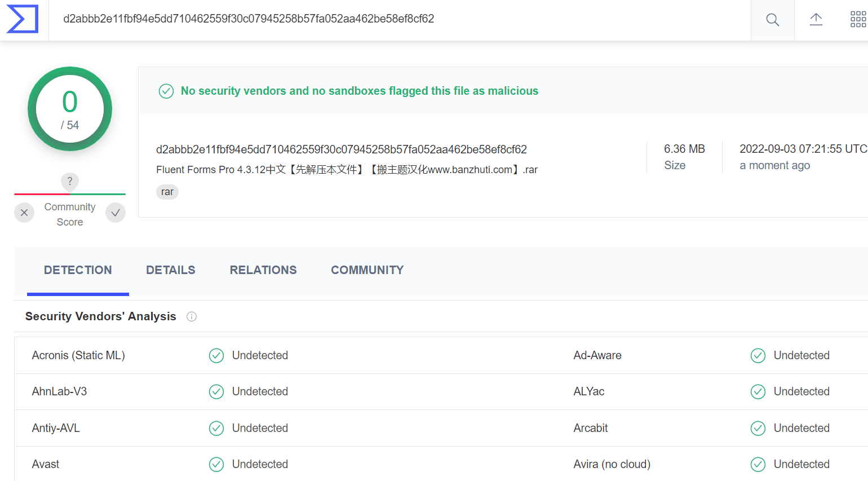Open the apps grid menu icon

[858, 20]
